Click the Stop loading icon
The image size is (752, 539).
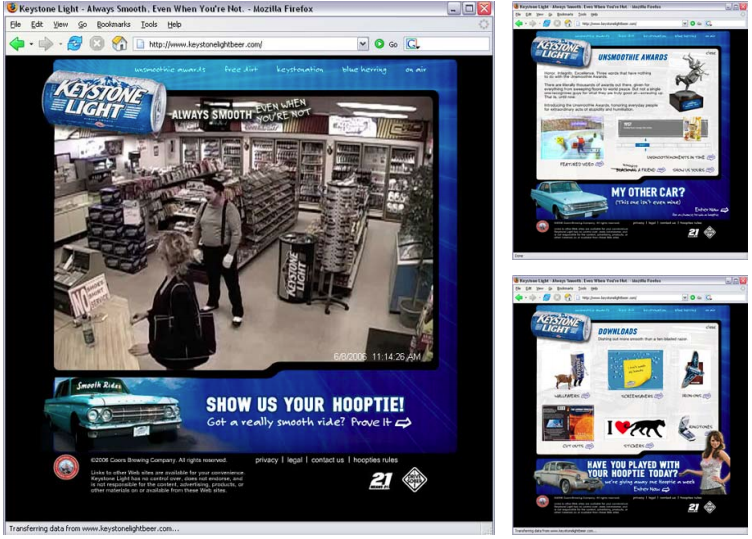[x=97, y=44]
